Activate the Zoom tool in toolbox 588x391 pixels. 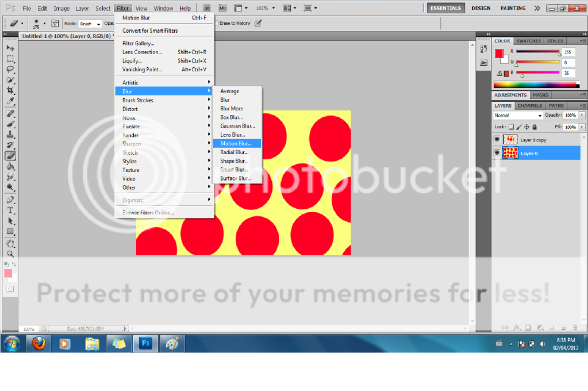tap(10, 254)
